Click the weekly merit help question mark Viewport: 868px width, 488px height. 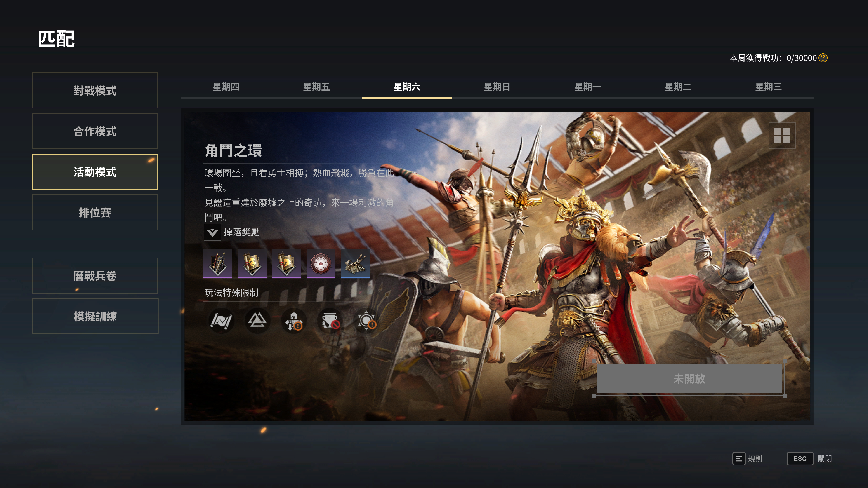point(823,58)
